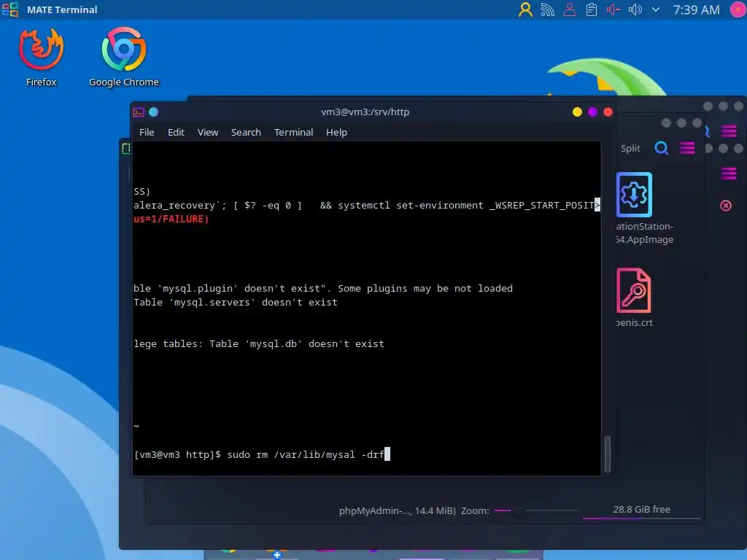Adjust the file manager Zoom slider
Viewport: 747px width, 560px height.
click(x=536, y=510)
